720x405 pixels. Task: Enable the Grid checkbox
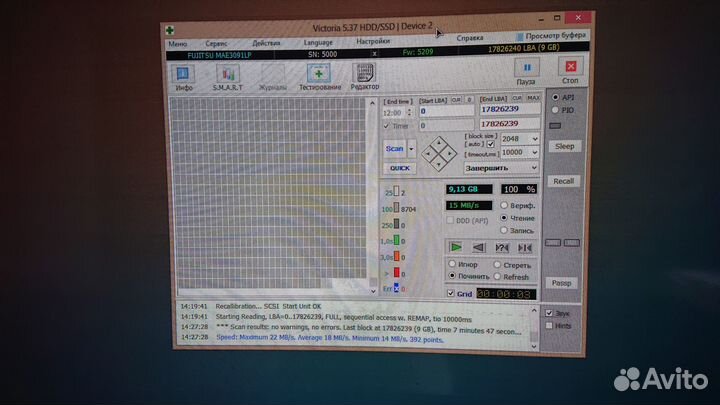point(450,294)
